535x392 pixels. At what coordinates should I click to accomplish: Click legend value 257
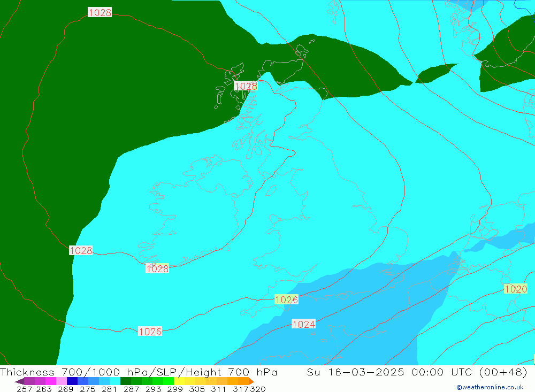[24, 389]
